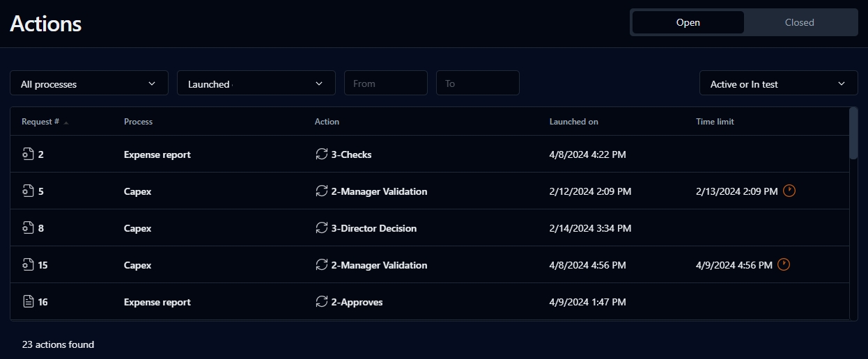
Task: Click the request icon for request 2
Action: point(28,154)
